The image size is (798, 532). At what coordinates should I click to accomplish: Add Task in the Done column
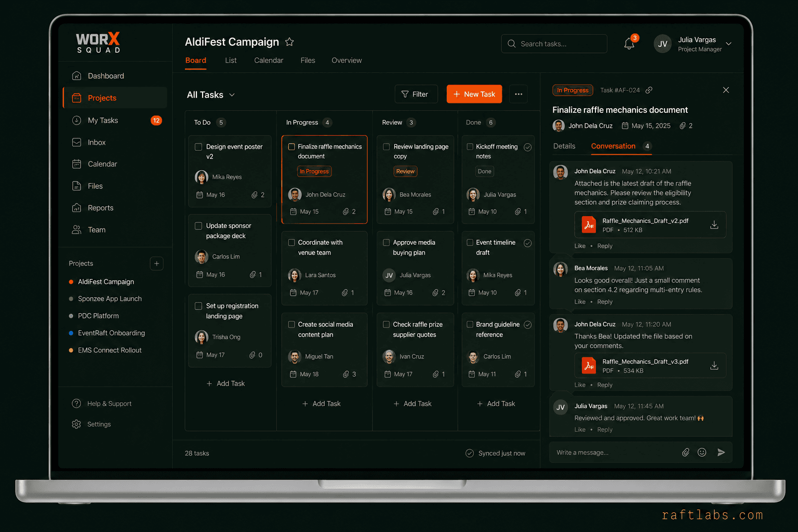(x=496, y=404)
